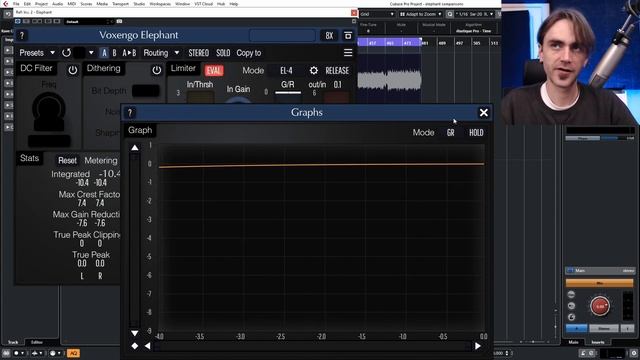Image resolution: width=640 pixels, height=360 pixels.
Task: Toggle the EVAL button next to Limiter
Action: pos(214,71)
